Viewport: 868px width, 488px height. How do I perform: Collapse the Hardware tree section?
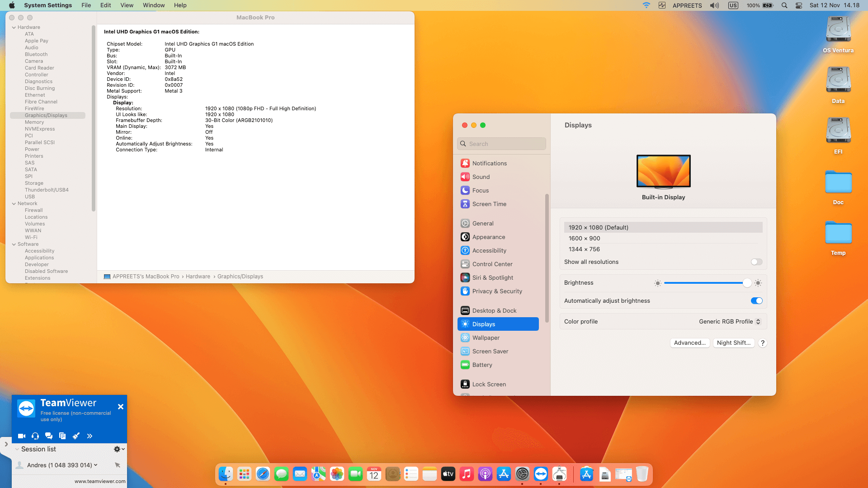pyautogui.click(x=14, y=28)
